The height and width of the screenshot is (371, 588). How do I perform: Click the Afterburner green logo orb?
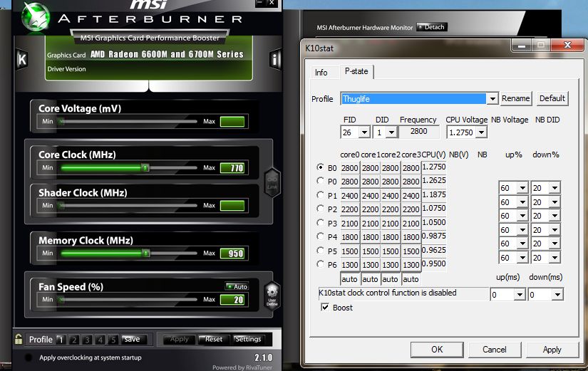tap(36, 18)
